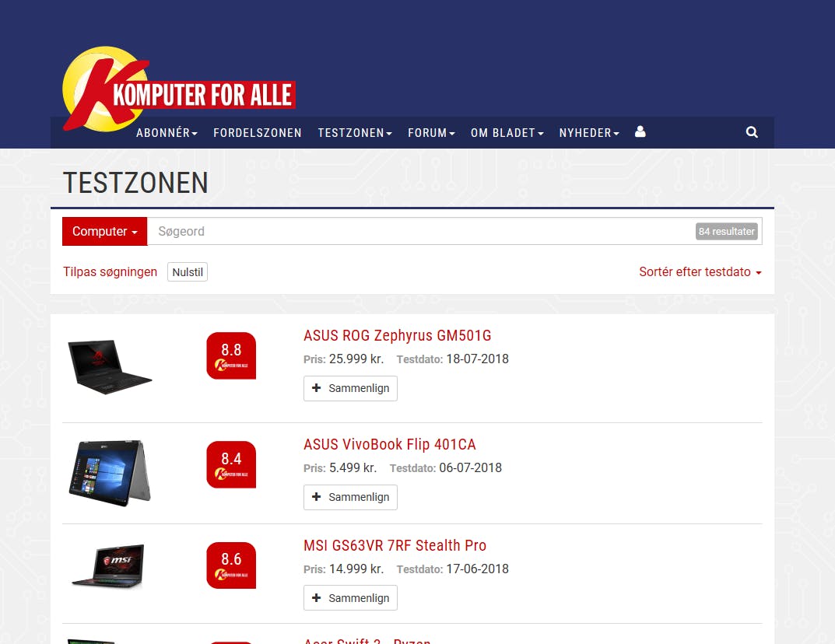This screenshot has width=835, height=644.
Task: Click the 8.6 rating badge
Action: (x=231, y=565)
